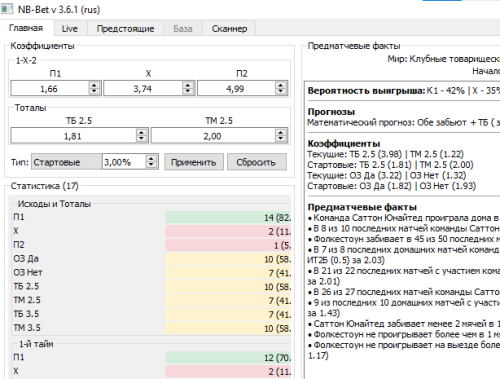The height and width of the screenshot is (379, 500).
Task: Click the Математический прогноз line
Action: [x=404, y=123]
